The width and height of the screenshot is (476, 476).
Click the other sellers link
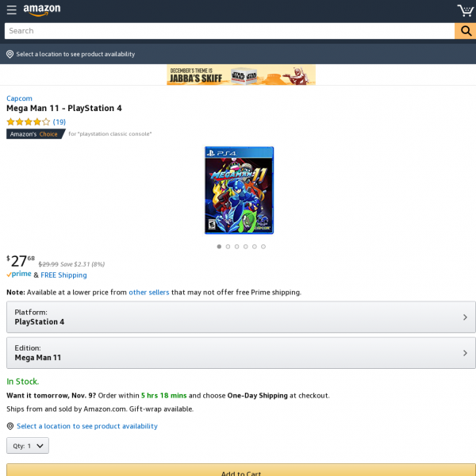coord(149,292)
